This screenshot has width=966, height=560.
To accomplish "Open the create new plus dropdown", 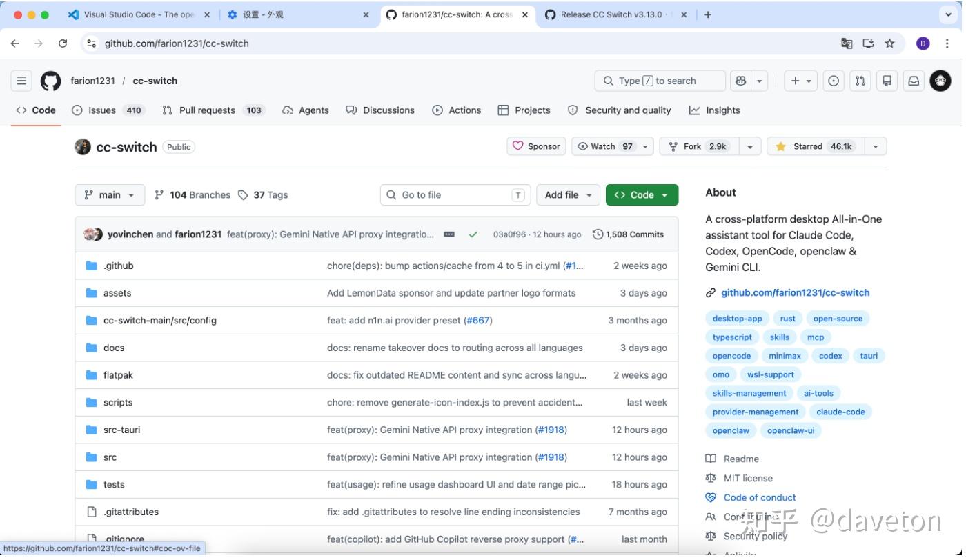I will 801,81.
